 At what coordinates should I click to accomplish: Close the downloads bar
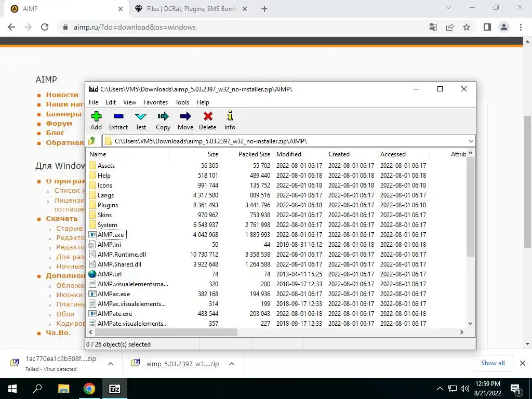[x=523, y=363]
